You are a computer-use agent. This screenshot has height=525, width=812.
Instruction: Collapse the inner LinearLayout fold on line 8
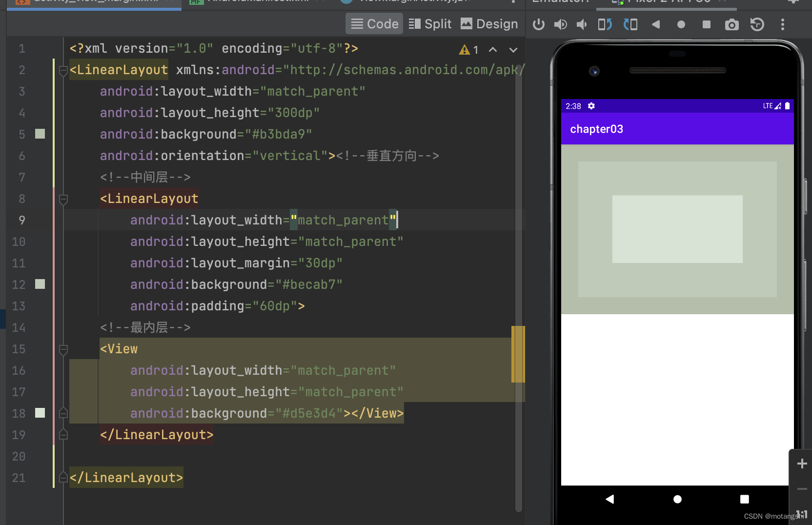(x=63, y=199)
